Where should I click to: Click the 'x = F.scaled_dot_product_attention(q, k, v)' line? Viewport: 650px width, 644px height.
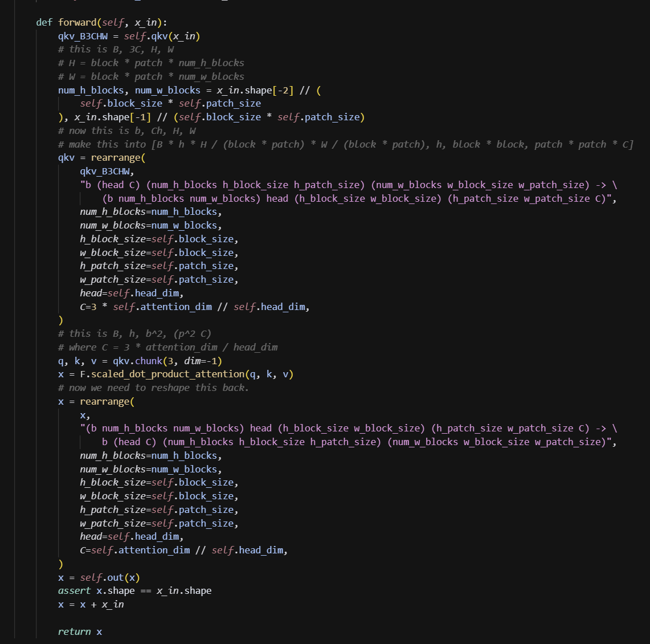176,374
